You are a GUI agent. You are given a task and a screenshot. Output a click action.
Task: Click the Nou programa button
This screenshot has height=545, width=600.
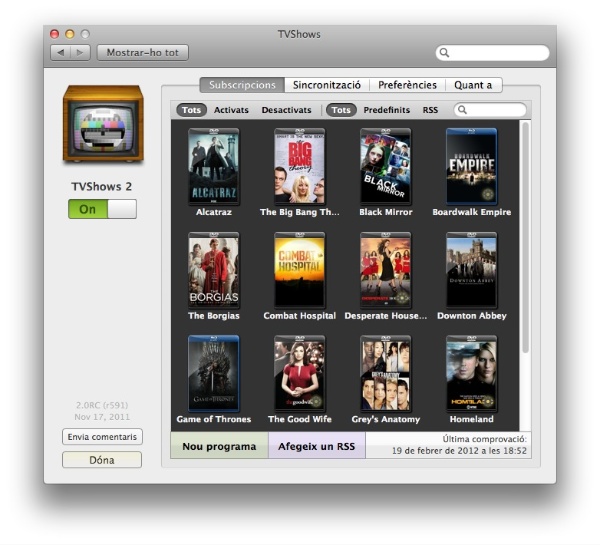point(219,446)
